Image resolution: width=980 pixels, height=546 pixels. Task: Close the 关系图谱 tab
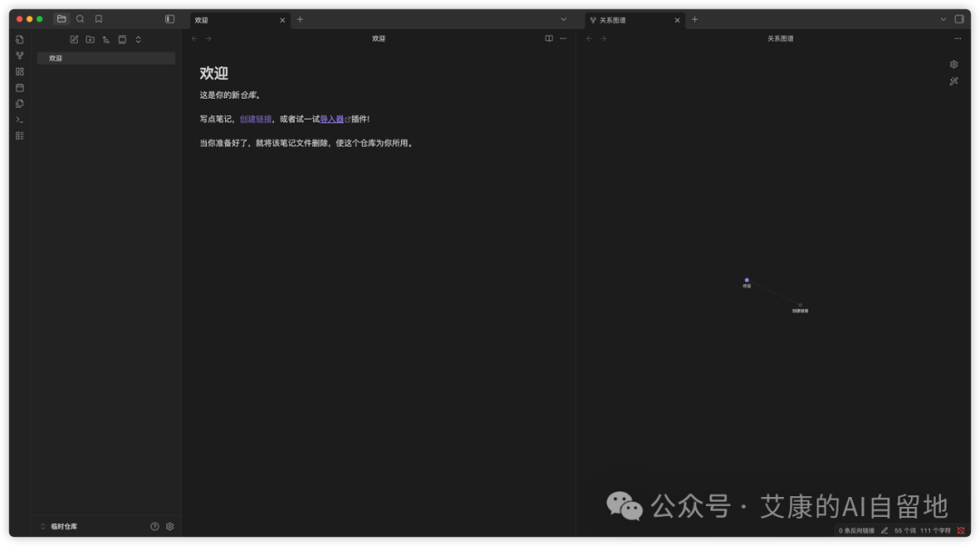677,20
